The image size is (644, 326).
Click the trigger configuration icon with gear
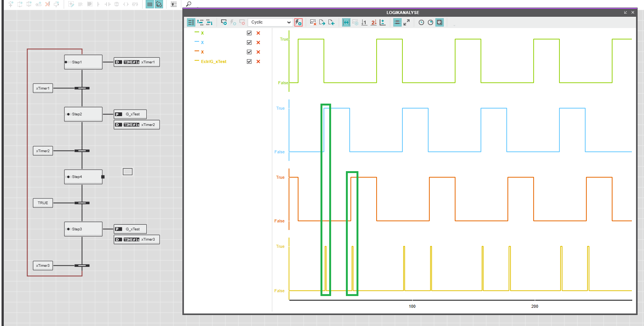point(298,22)
